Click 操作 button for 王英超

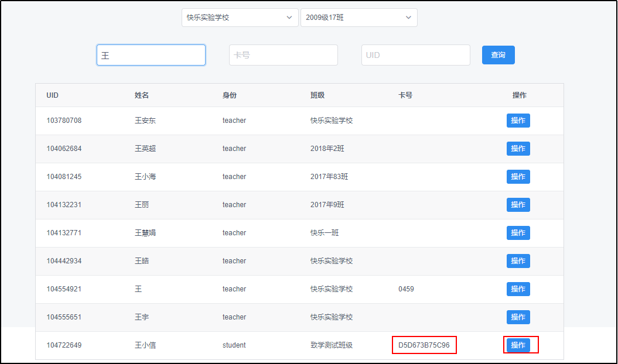[x=518, y=149]
